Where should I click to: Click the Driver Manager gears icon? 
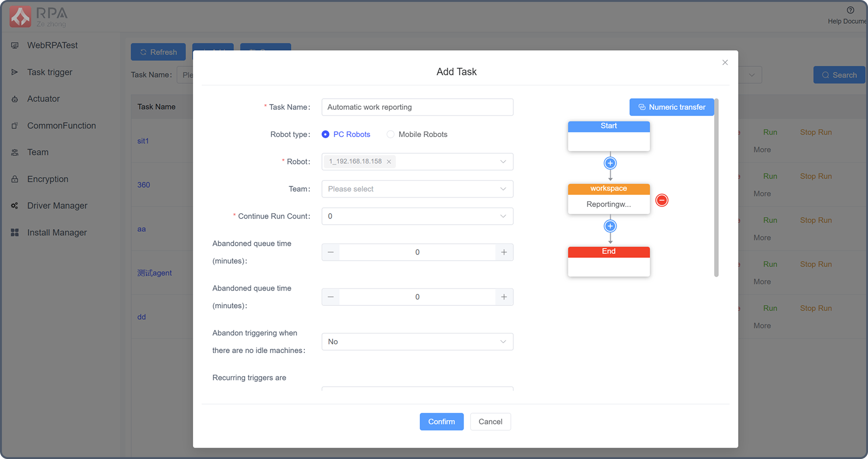click(x=15, y=206)
